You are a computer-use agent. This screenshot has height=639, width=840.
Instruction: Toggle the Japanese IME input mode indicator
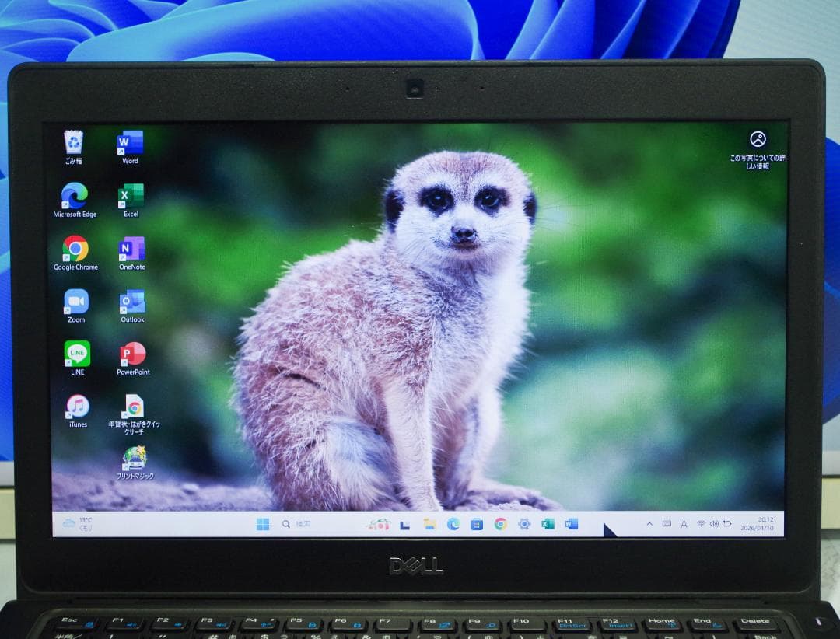coord(684,524)
